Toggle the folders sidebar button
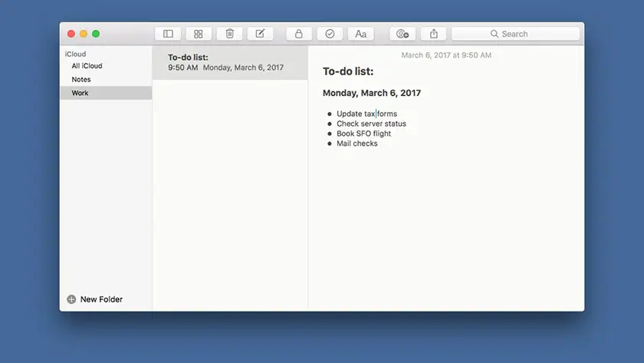The height and width of the screenshot is (363, 644). point(168,34)
